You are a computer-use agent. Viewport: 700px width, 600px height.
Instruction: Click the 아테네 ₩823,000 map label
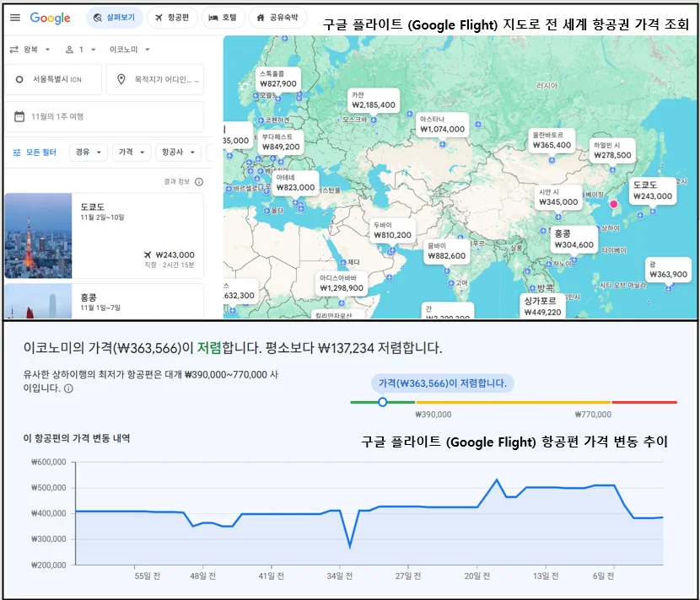[295, 184]
